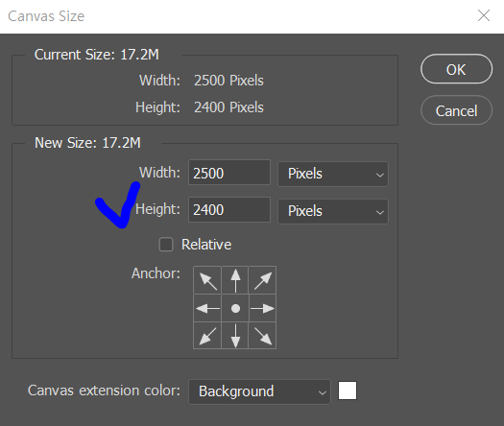Cancel the Canvas Size dialog

pyautogui.click(x=456, y=110)
